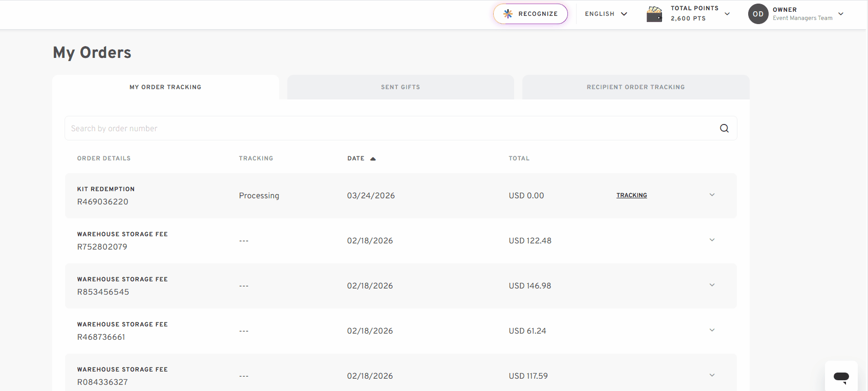Click the Date sort arrow icon
The image size is (868, 391).
pos(373,159)
